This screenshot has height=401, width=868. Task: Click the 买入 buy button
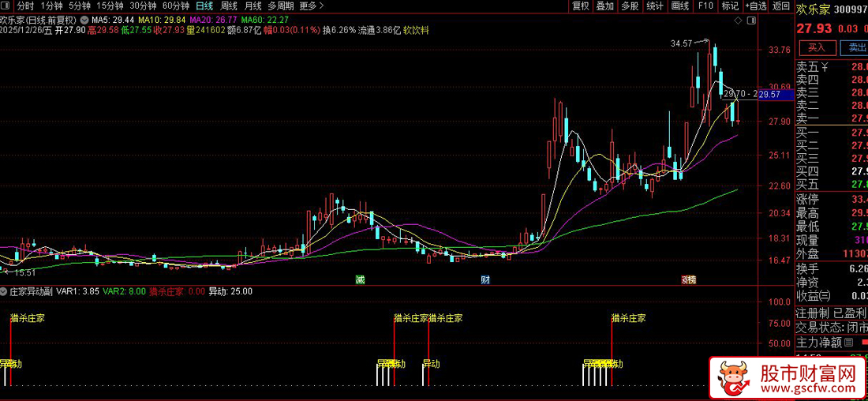[817, 47]
